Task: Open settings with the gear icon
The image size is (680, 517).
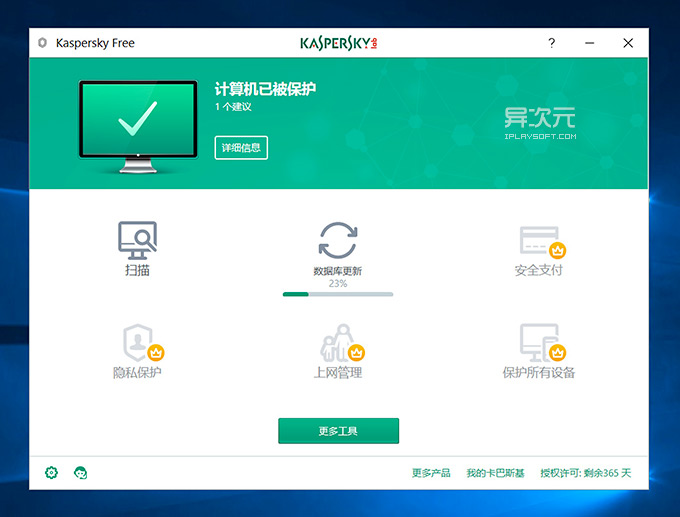Action: click(x=51, y=472)
